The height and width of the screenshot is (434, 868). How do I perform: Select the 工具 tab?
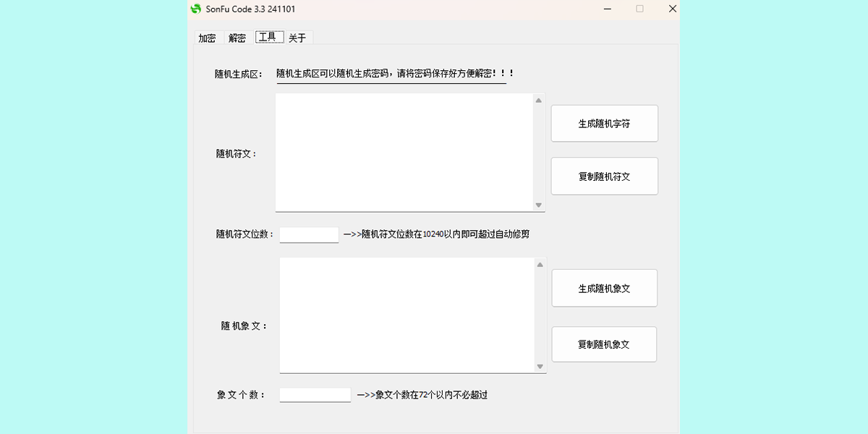pyautogui.click(x=268, y=38)
